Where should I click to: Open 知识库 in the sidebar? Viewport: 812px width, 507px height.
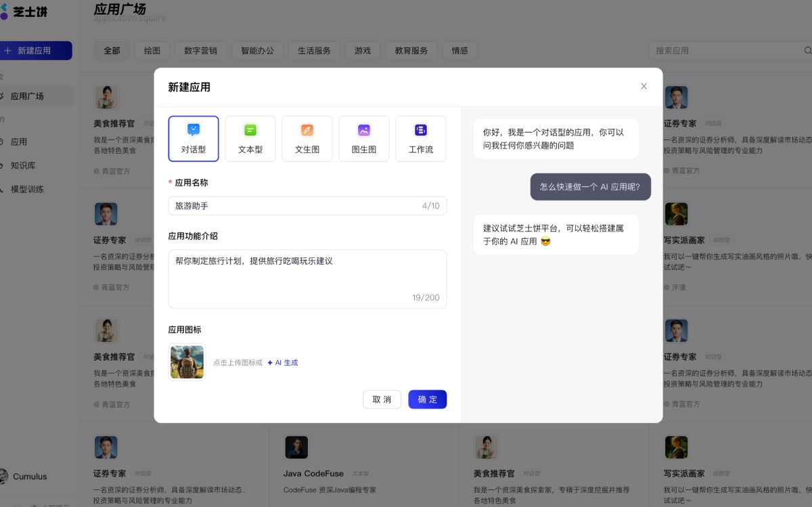point(23,165)
